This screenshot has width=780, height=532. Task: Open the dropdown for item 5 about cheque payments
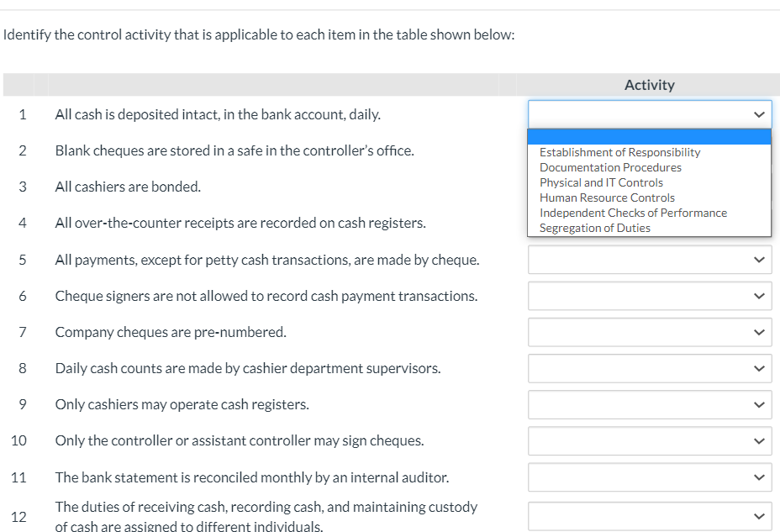[x=649, y=259]
